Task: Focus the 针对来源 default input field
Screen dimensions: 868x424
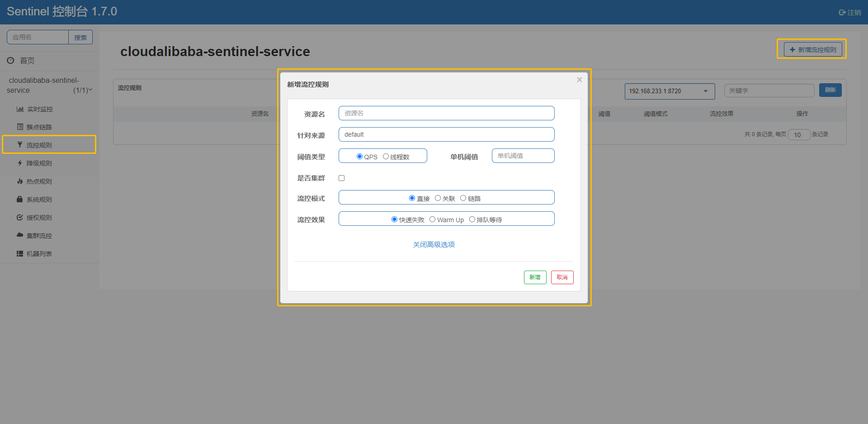Action: click(x=446, y=134)
